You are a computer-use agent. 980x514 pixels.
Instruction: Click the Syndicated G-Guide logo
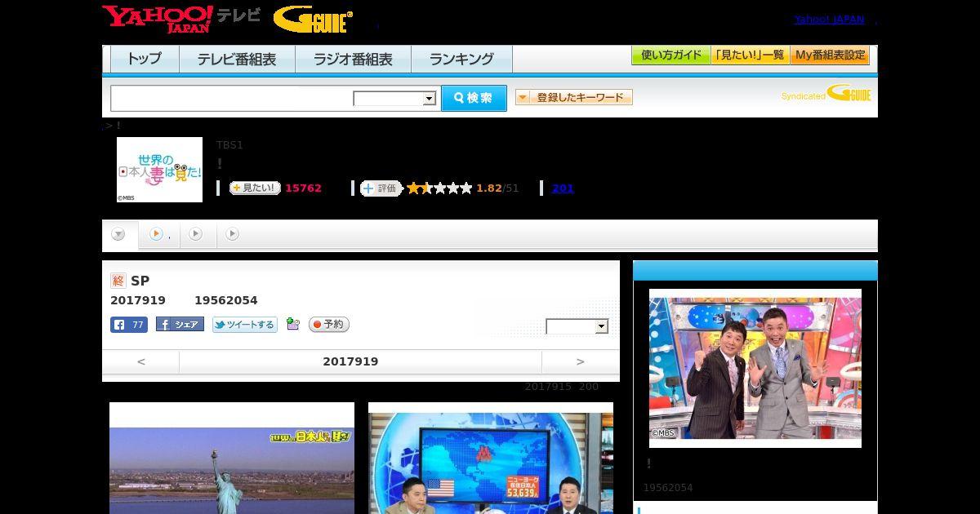click(x=826, y=93)
